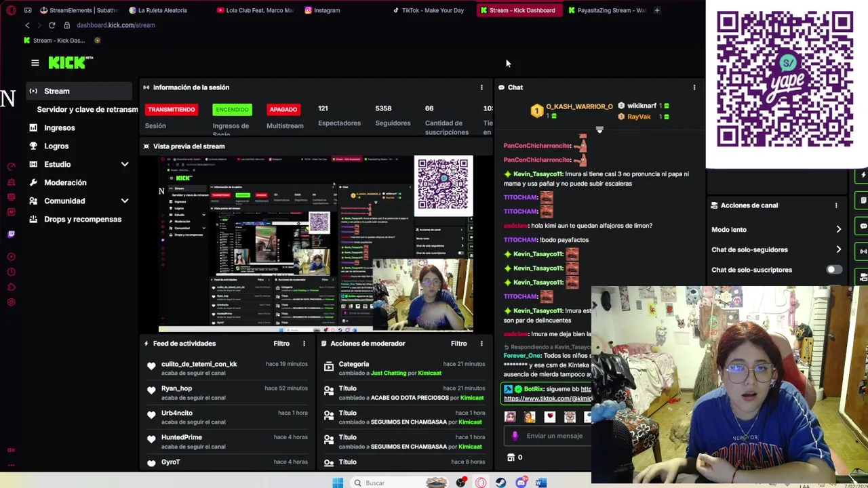The height and width of the screenshot is (488, 868).
Task: Click Opera logo menu button
Action: [x=11, y=10]
